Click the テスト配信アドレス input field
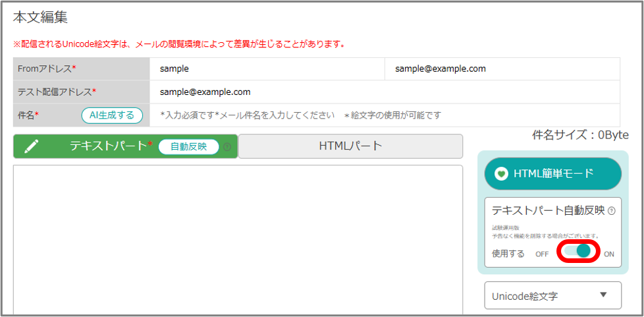This screenshot has height=317, width=644. pos(385,92)
